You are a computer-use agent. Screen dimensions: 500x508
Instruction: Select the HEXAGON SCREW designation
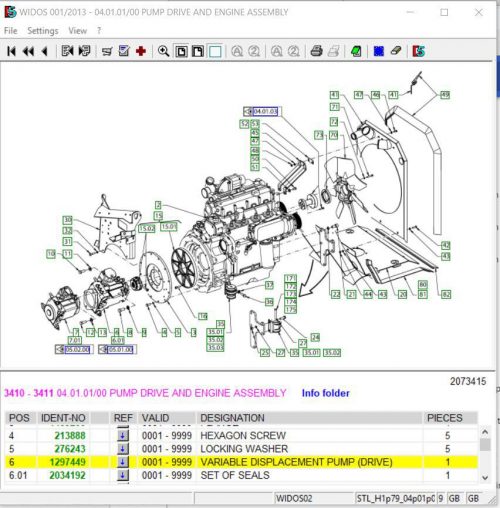pos(243,435)
